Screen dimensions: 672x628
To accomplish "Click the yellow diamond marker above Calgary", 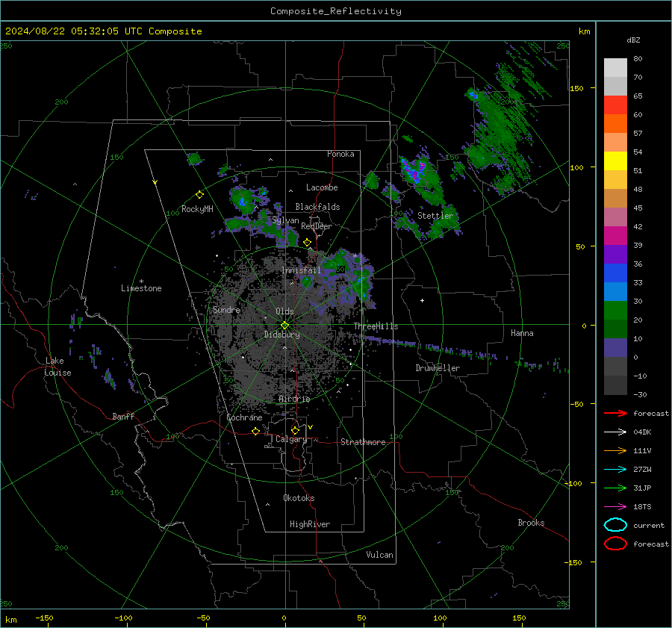I will [x=295, y=430].
